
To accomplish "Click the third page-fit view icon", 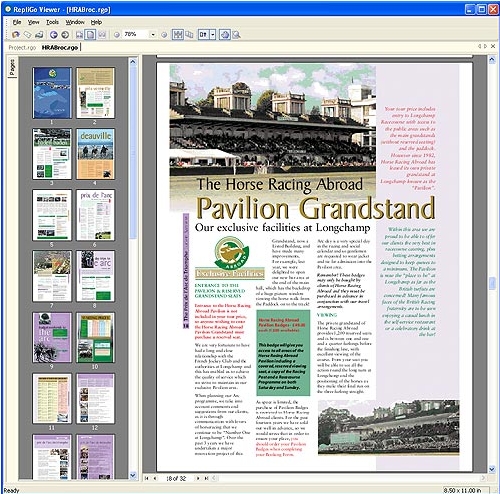I will [102, 34].
